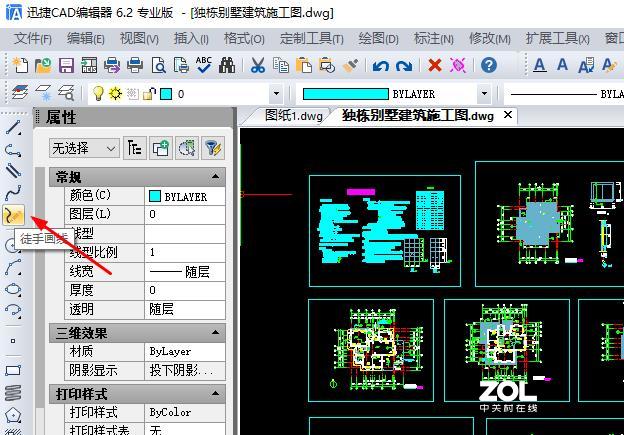
Task: Open the 文件(F) menu
Action: pos(33,39)
